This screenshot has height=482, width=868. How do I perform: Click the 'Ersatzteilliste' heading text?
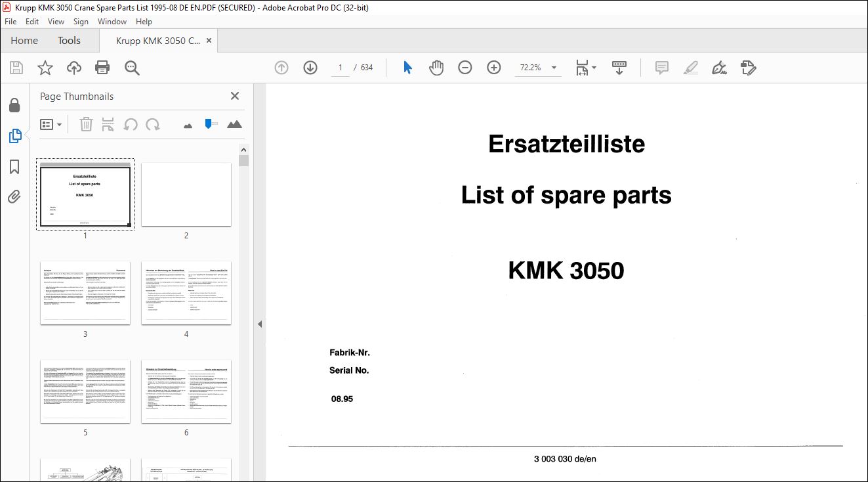(x=566, y=144)
